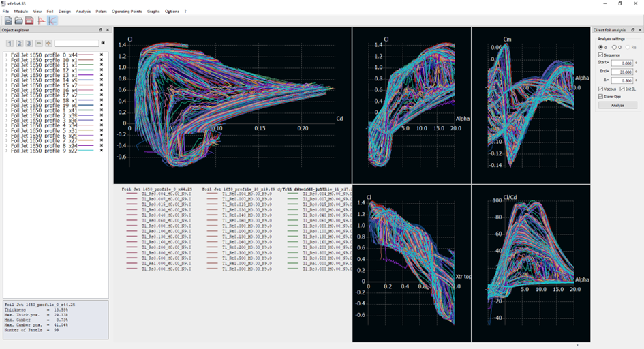Click the New project toolbar icon
Viewport: 644px width, 349px height.
click(x=8, y=20)
